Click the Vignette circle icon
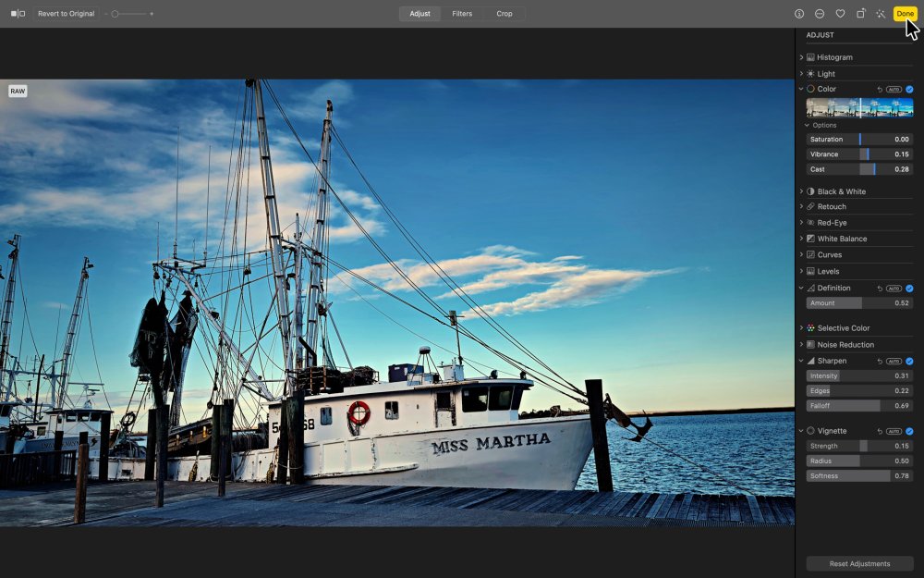The height and width of the screenshot is (578, 924). click(x=811, y=431)
